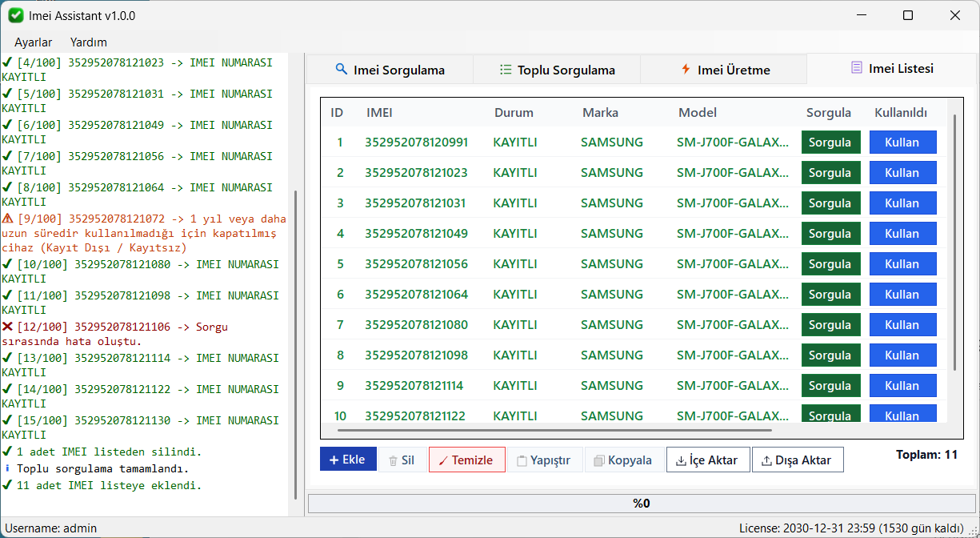This screenshot has height=538, width=980.
Task: Click Sorgula in row ID 7
Action: coord(831,325)
